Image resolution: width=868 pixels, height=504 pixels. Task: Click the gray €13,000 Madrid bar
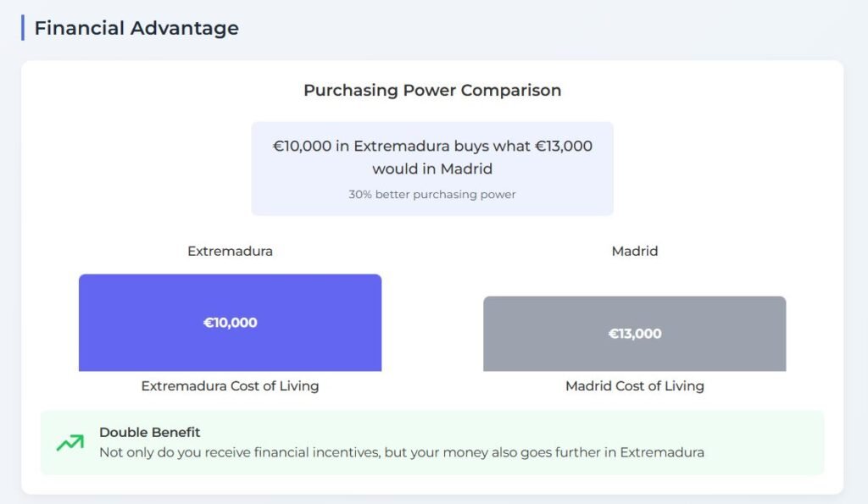[634, 334]
